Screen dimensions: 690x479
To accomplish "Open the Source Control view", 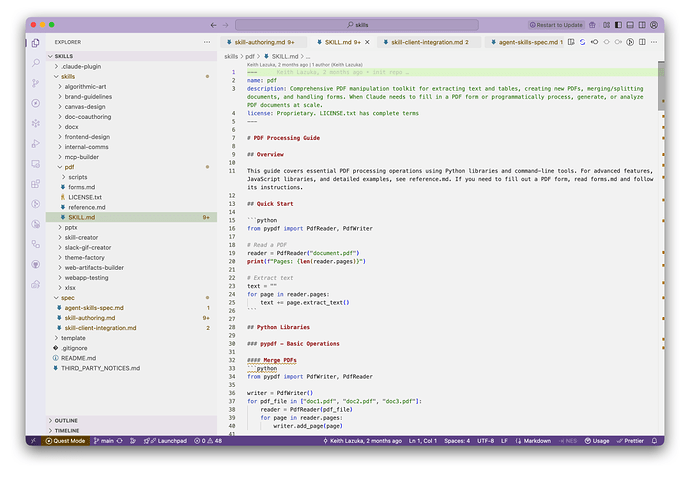I will pyautogui.click(x=36, y=81).
